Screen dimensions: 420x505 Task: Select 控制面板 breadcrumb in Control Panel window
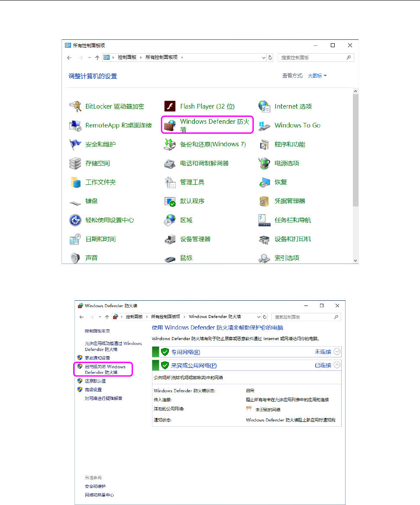[127, 57]
